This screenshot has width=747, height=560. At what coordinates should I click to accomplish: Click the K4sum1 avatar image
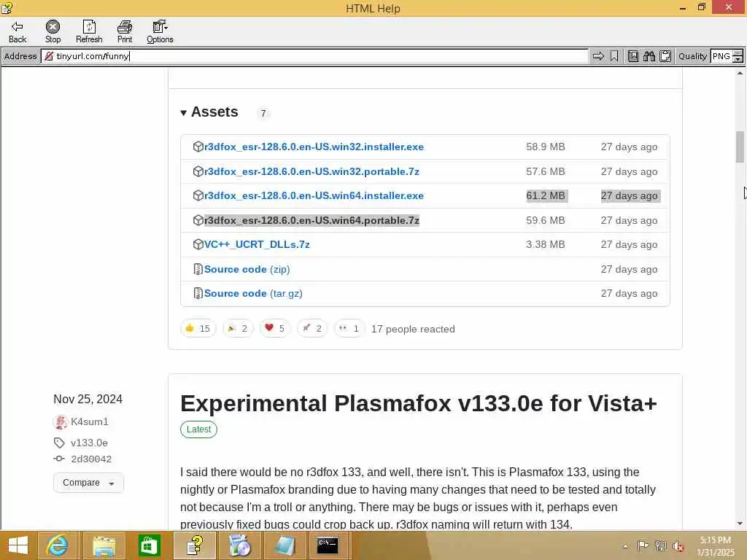click(x=60, y=422)
